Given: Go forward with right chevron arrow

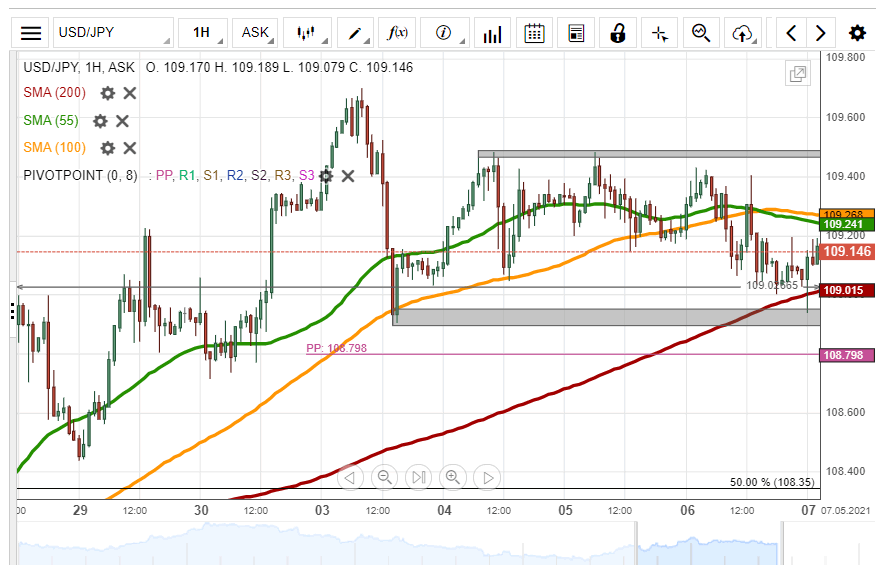Looking at the screenshot, I should point(821,33).
